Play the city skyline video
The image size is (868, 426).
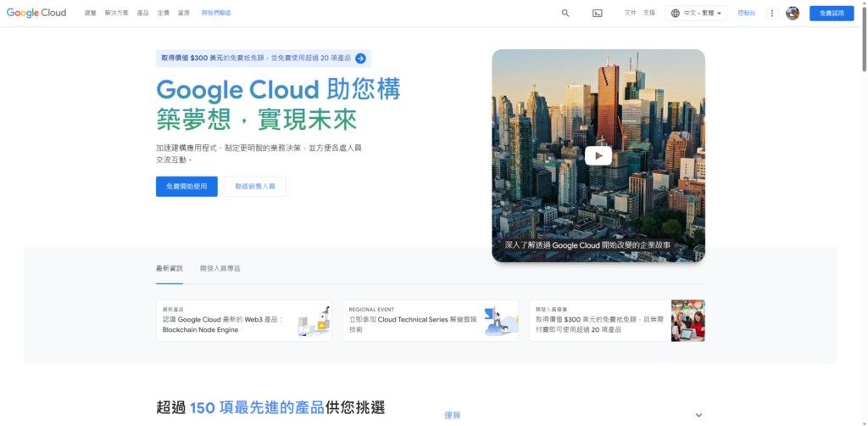point(598,155)
